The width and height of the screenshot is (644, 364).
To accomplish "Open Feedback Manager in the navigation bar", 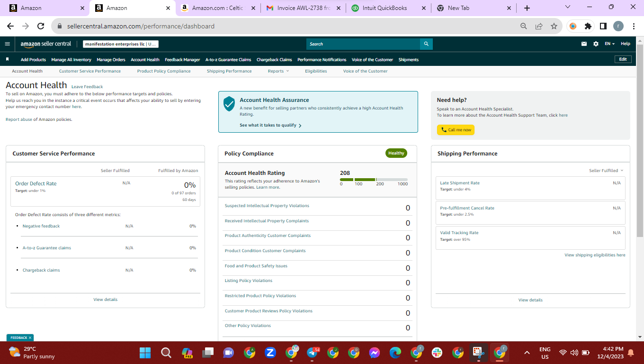I will (182, 60).
